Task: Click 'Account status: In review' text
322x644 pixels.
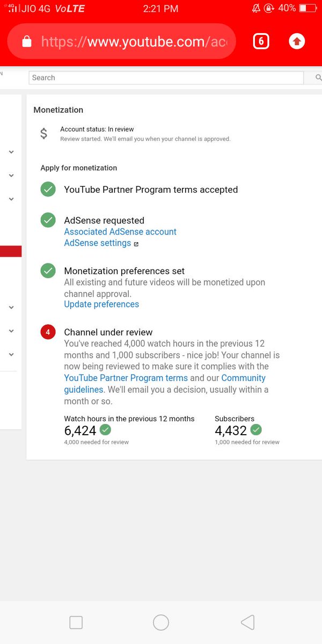Action: [97, 129]
